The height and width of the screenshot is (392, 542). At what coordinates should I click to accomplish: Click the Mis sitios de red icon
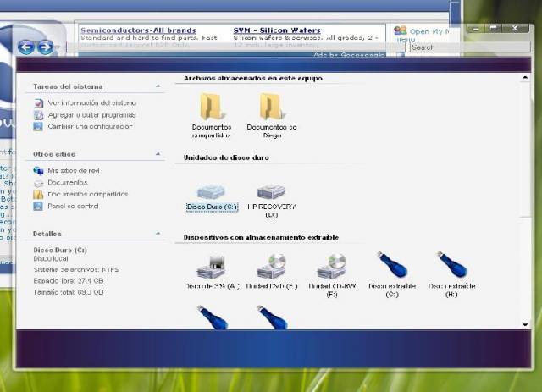[38, 171]
